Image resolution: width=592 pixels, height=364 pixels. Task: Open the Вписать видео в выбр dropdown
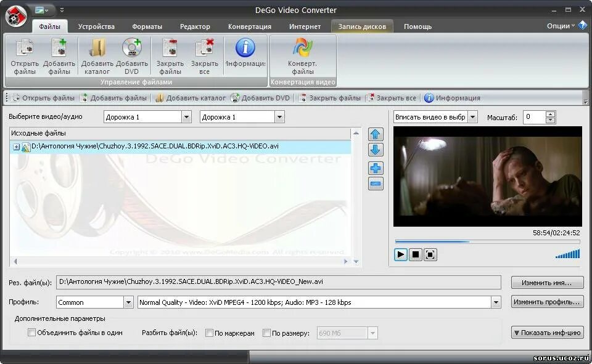click(x=473, y=117)
